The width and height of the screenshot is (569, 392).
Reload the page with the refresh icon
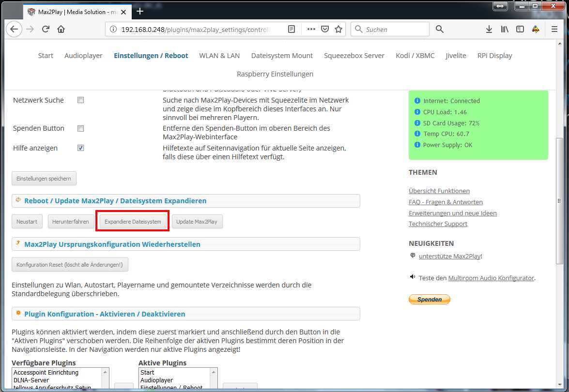pyautogui.click(x=46, y=29)
